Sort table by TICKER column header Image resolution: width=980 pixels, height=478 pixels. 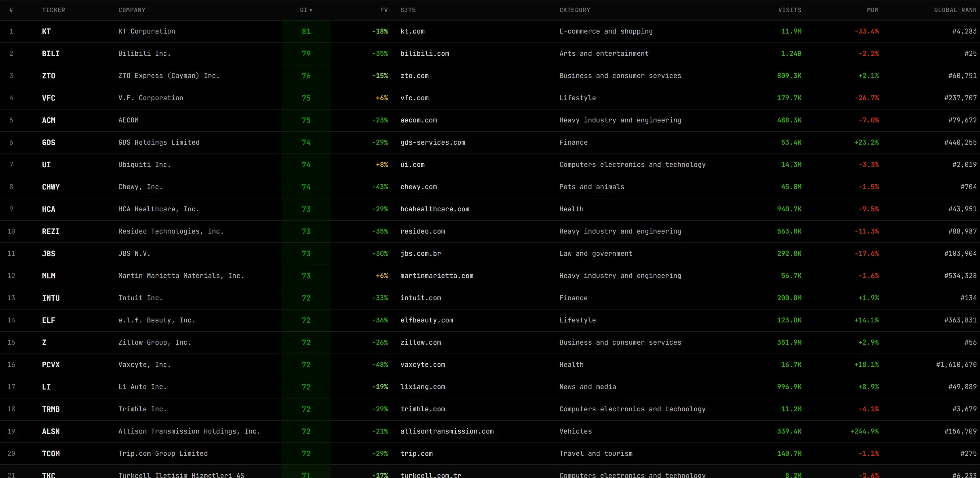pos(53,10)
